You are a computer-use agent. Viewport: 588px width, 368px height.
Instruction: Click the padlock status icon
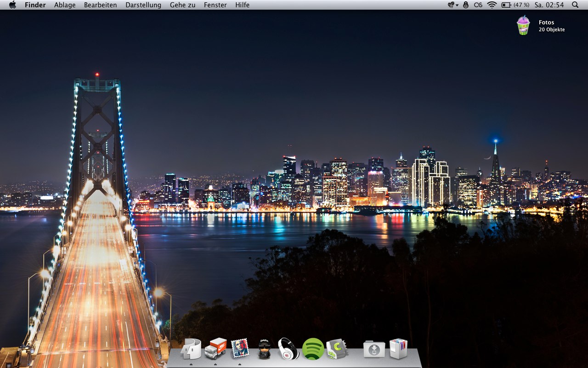click(466, 5)
